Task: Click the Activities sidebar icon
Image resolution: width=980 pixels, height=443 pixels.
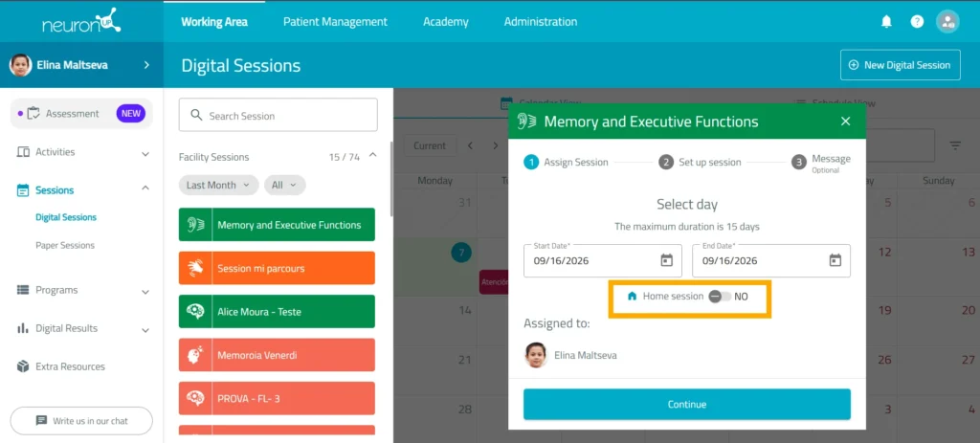Action: (x=23, y=152)
